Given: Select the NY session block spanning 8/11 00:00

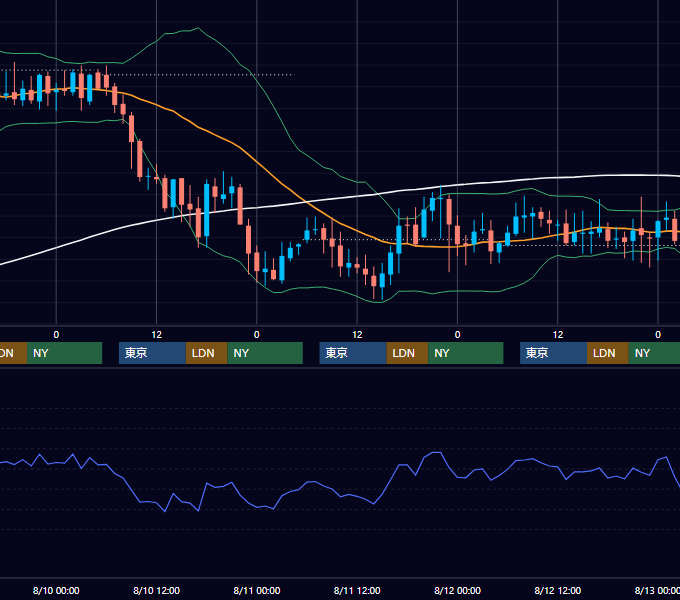Looking at the screenshot, I should [x=265, y=353].
